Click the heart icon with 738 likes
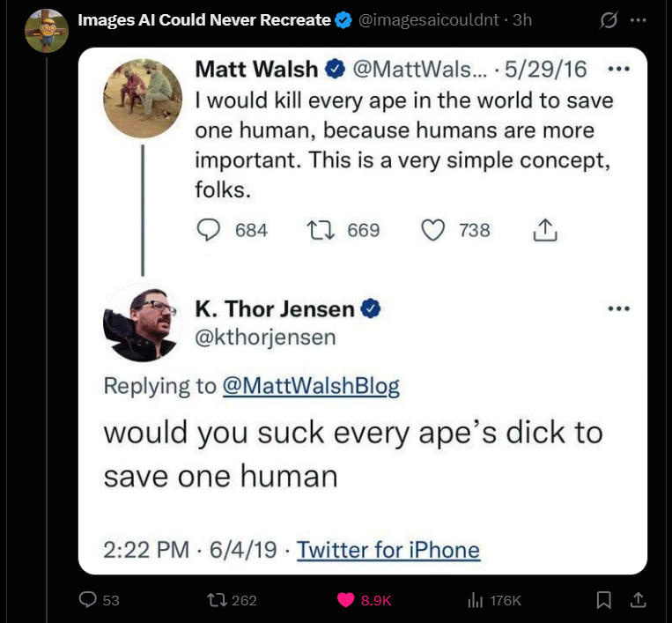 tap(433, 230)
